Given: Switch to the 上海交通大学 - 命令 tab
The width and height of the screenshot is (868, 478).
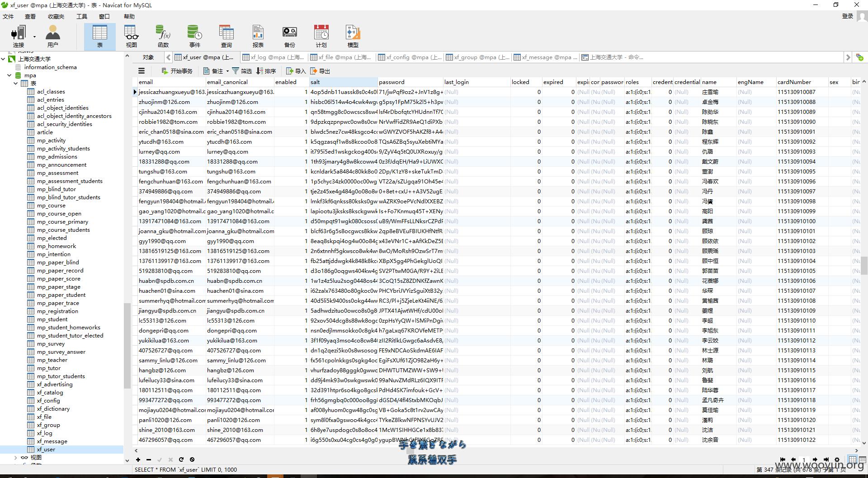Looking at the screenshot, I should click(613, 57).
